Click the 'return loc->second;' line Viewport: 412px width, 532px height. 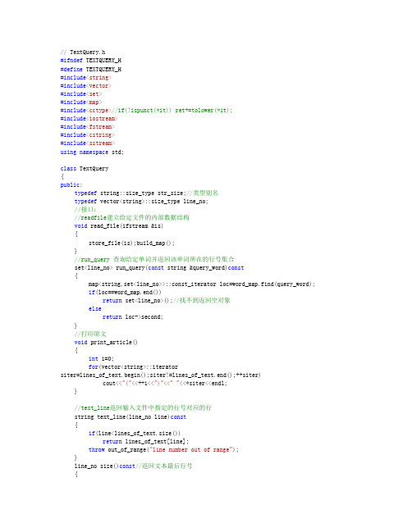pos(133,317)
